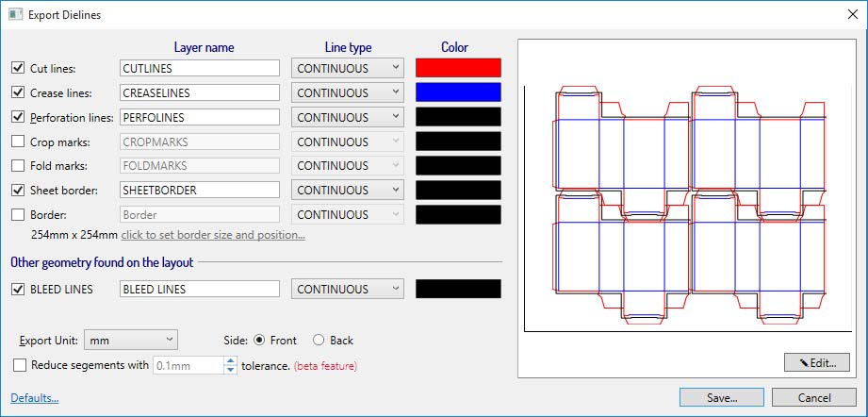This screenshot has width=868, height=417.
Task: Click the FOLDMARKS layer name field
Action: (x=200, y=166)
